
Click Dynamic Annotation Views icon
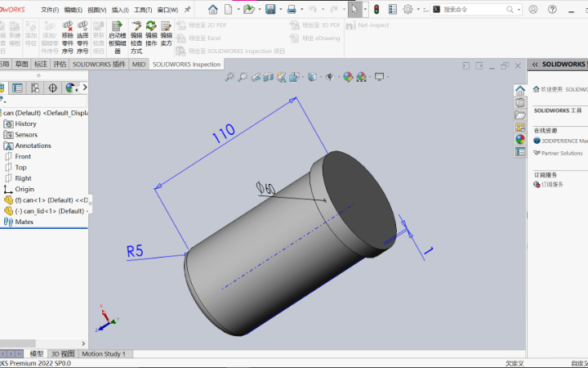(x=281, y=77)
